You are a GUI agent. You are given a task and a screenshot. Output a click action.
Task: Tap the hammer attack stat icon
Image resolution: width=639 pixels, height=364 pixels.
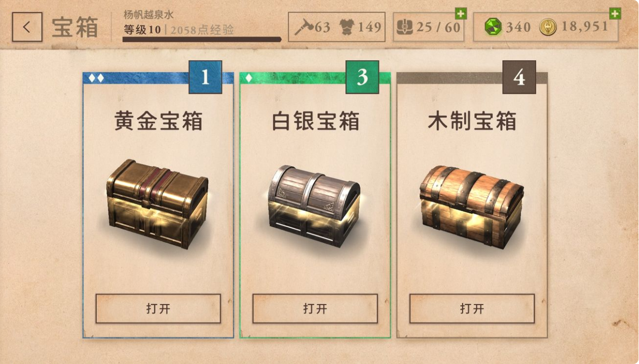click(x=305, y=27)
